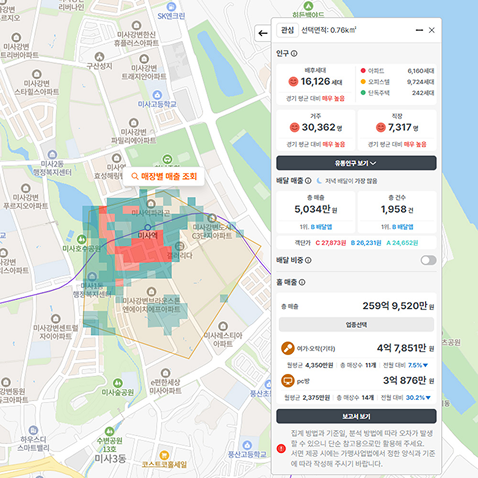478x478 pixels.
Task: Open info icon next to 배달 매출
Action: point(308,181)
